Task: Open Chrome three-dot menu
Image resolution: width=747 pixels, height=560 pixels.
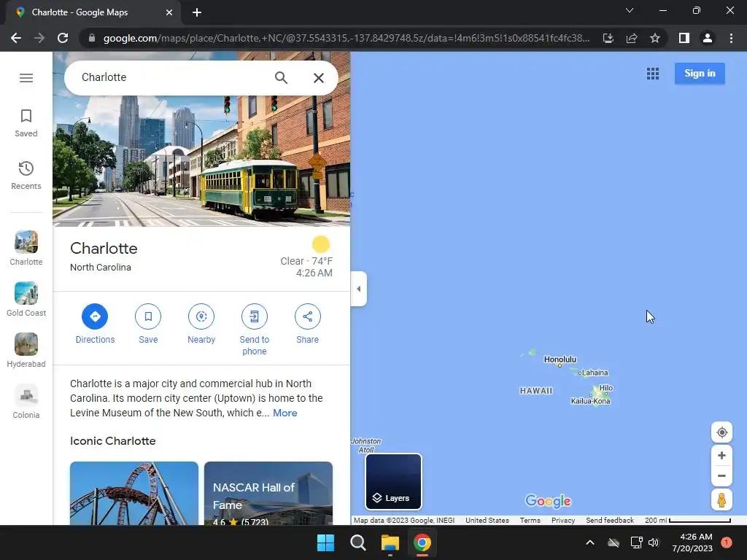Action: point(731,38)
